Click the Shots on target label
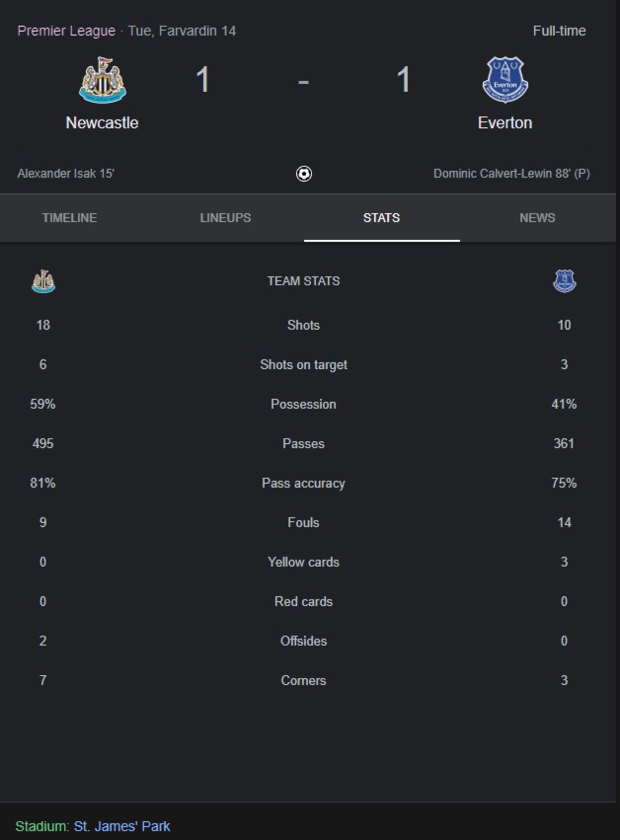 tap(303, 364)
